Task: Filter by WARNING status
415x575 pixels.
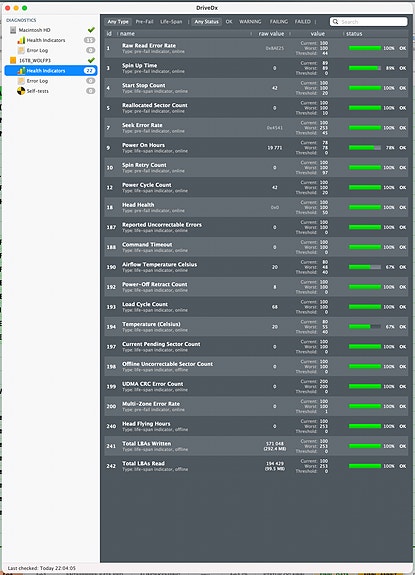Action: (x=250, y=22)
